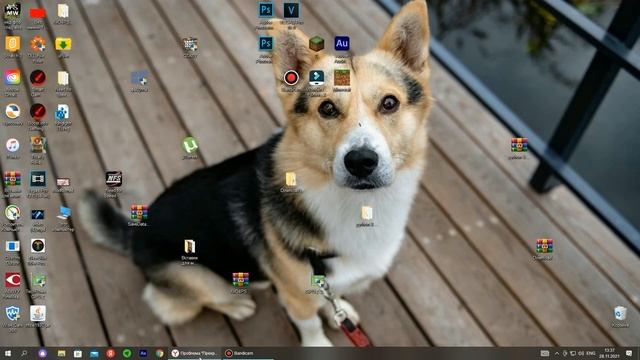Viewport: 640px width, 360px height.
Task: Launch Adobe Creative Cloud from desktop
Action: pyautogui.click(x=13, y=77)
